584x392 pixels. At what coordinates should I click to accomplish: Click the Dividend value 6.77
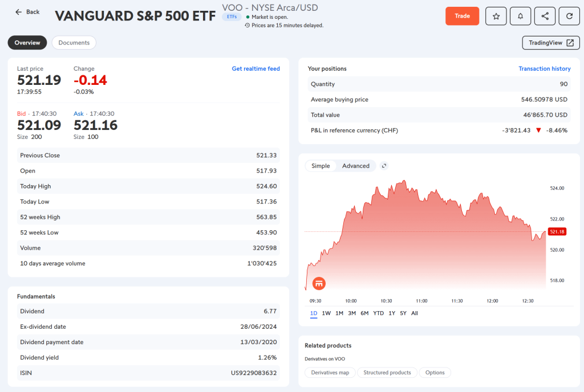(270, 311)
